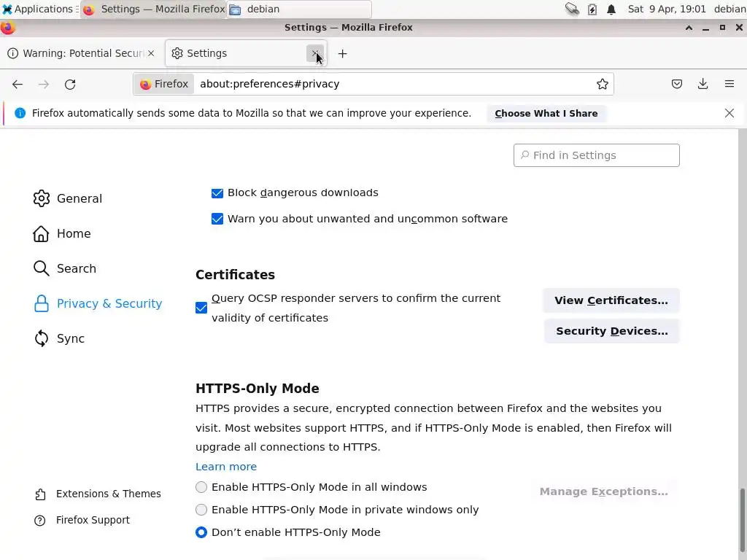Open the Search settings category
The width and height of the screenshot is (747, 560).
click(76, 268)
